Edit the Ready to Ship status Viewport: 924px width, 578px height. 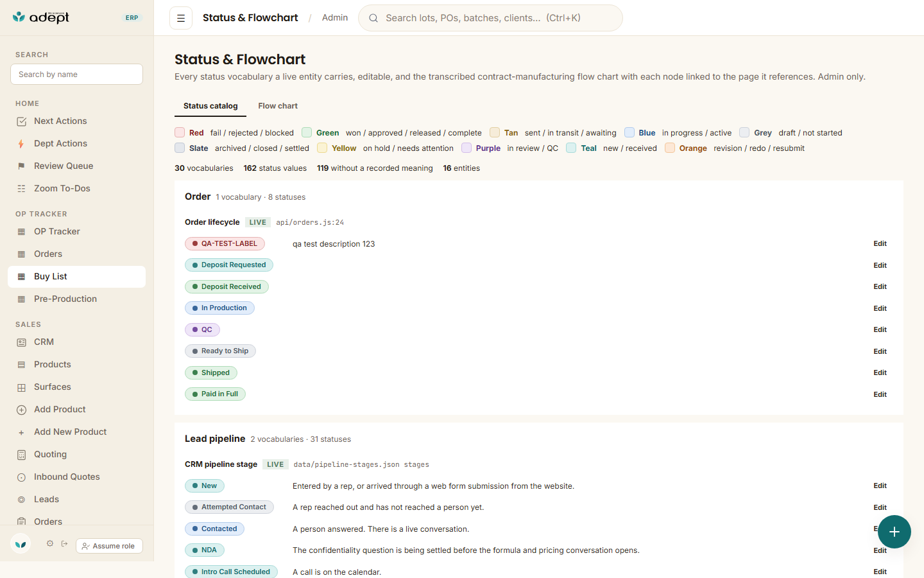pos(880,351)
